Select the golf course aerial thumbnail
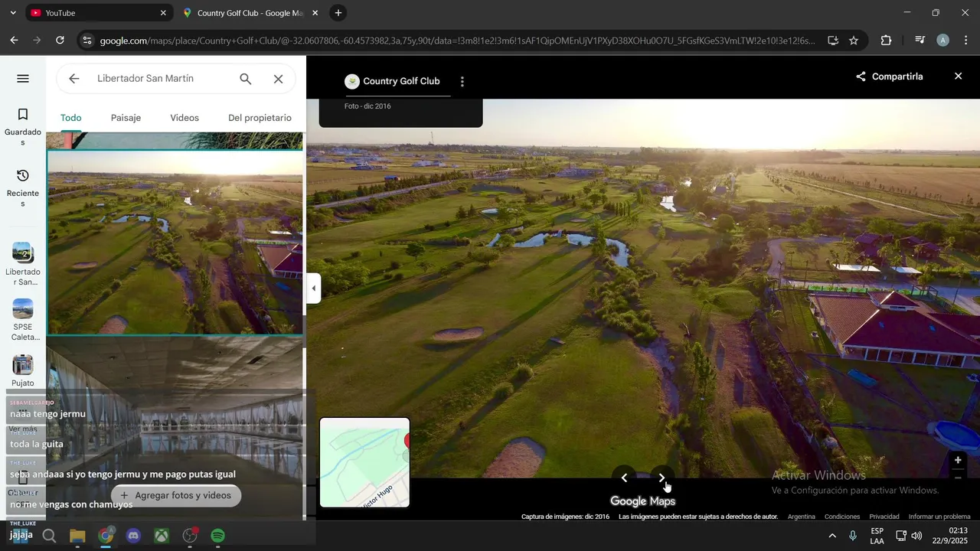The height and width of the screenshot is (551, 980). tap(175, 243)
